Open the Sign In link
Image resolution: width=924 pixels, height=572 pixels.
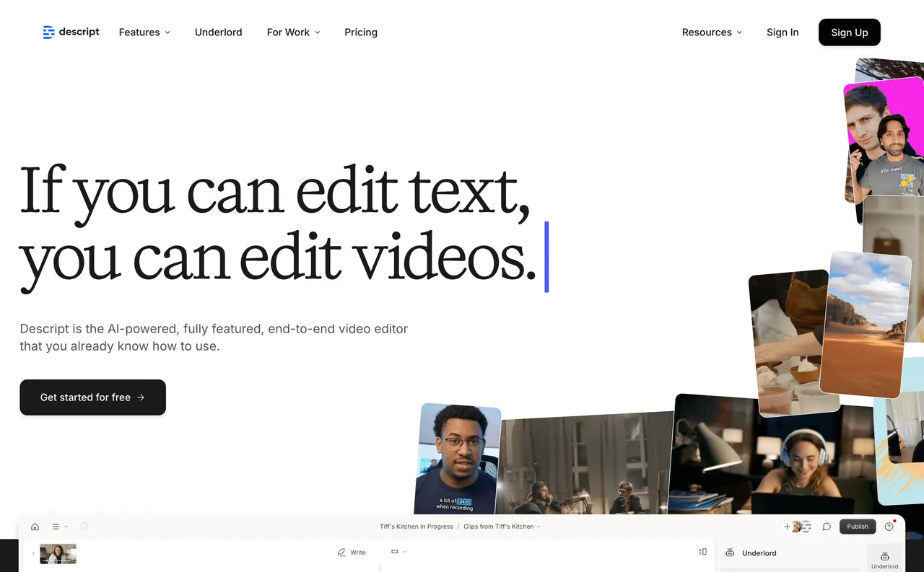tap(783, 32)
